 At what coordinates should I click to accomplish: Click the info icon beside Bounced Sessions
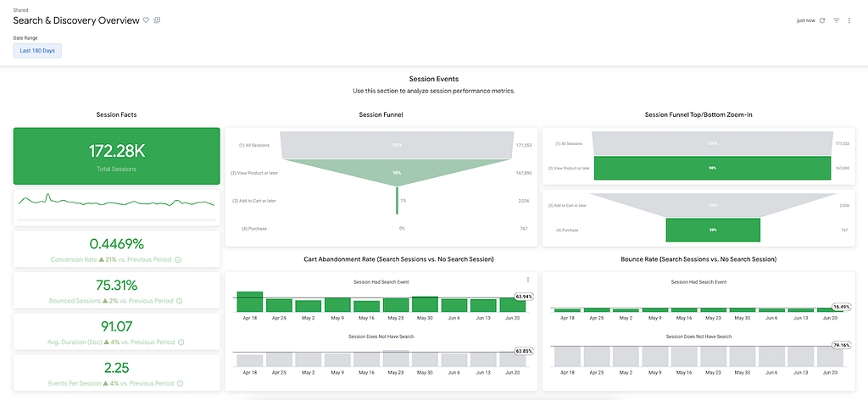point(180,301)
